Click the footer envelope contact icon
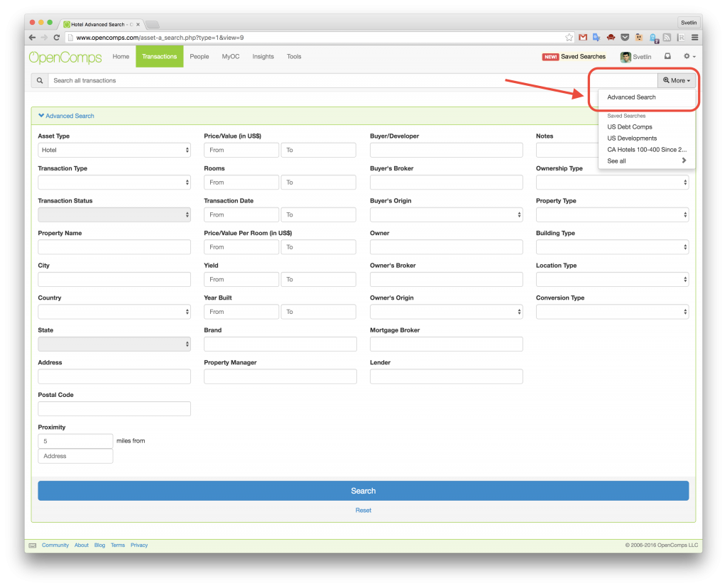This screenshot has width=727, height=588. click(x=33, y=545)
